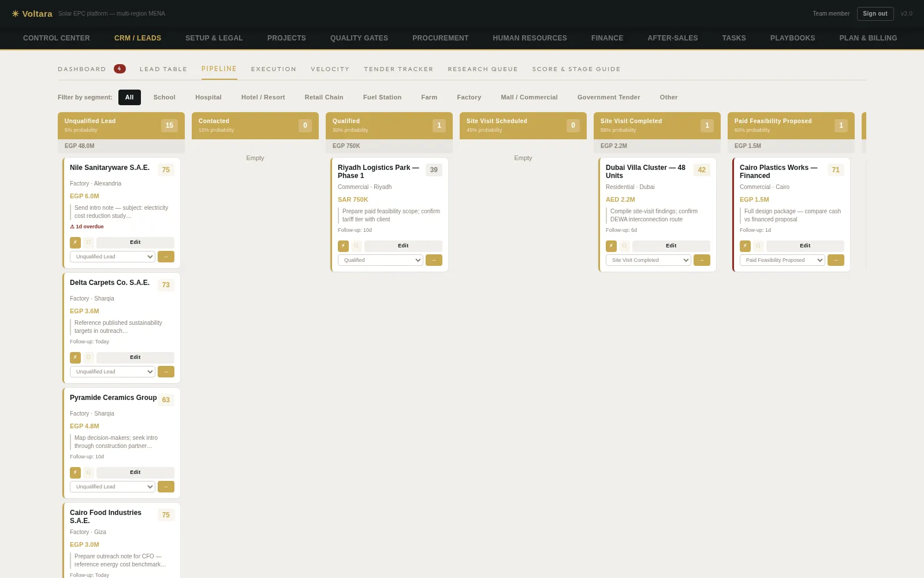Edit the Riyadh Logistics Park lead

[x=403, y=246]
